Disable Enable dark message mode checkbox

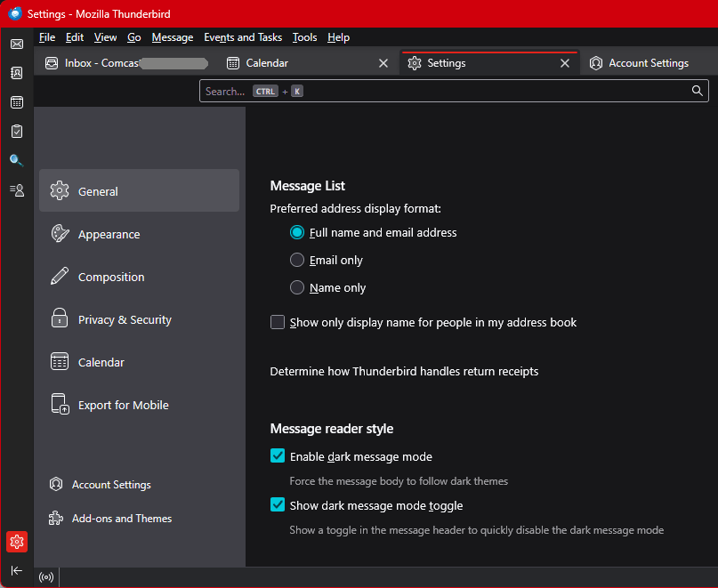pyautogui.click(x=278, y=456)
